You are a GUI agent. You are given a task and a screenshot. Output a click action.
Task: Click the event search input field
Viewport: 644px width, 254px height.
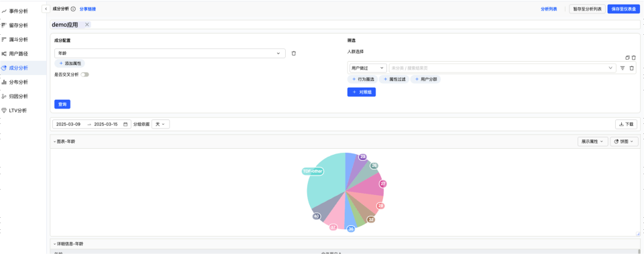coord(502,68)
